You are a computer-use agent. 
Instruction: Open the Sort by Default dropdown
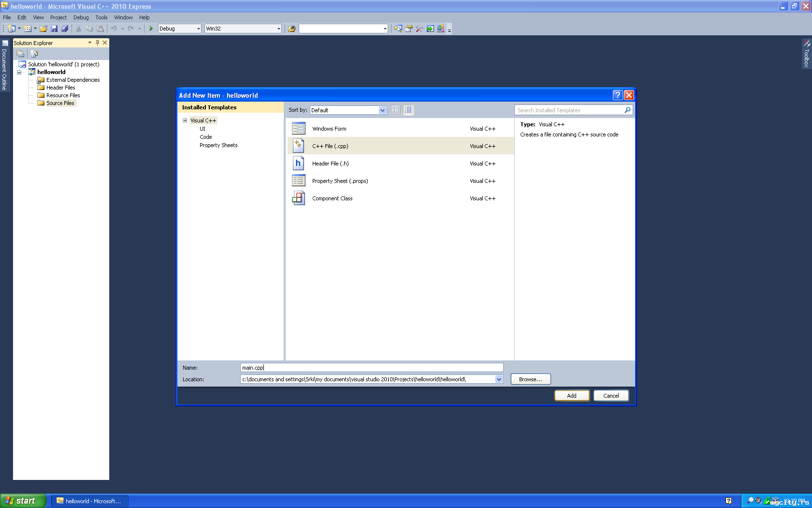click(x=382, y=110)
